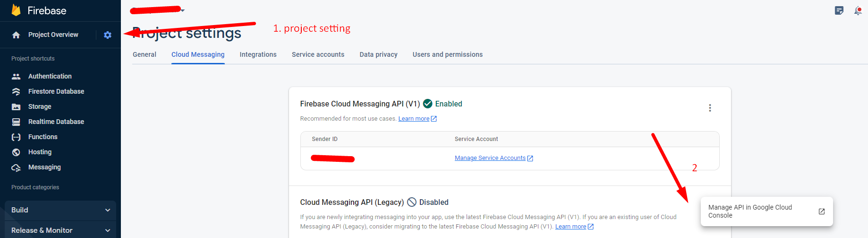
Task: Switch to the General tab
Action: pyautogui.click(x=145, y=54)
